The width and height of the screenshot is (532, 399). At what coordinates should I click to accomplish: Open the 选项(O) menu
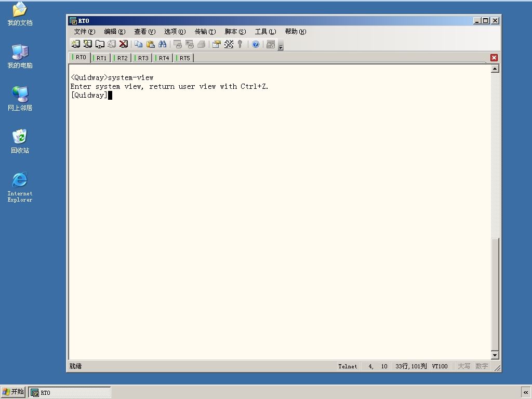point(175,32)
